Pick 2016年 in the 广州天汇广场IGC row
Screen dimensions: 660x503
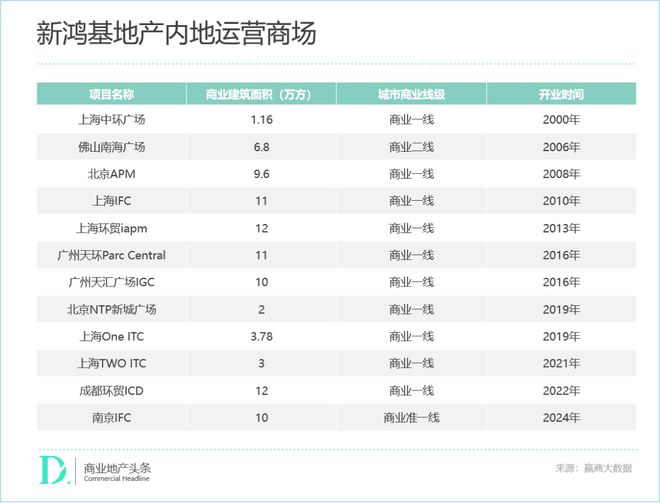pyautogui.click(x=561, y=282)
